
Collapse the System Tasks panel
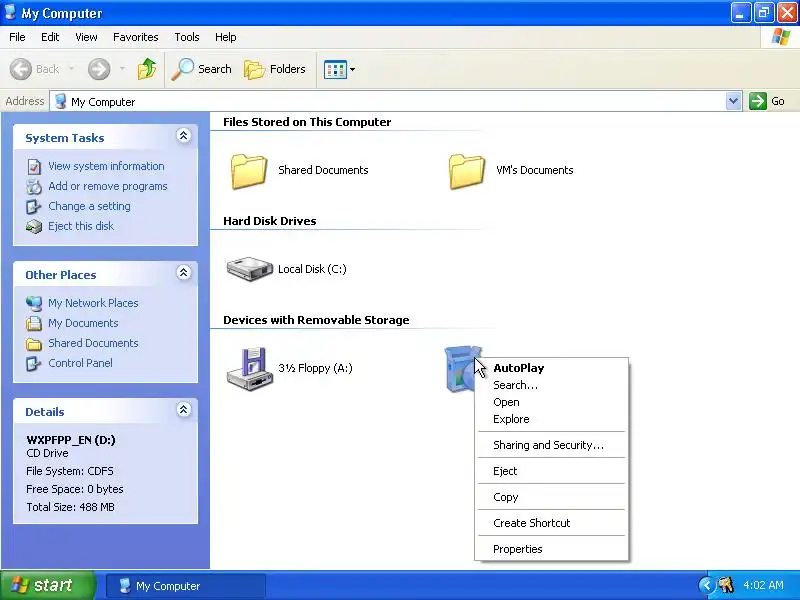(184, 136)
